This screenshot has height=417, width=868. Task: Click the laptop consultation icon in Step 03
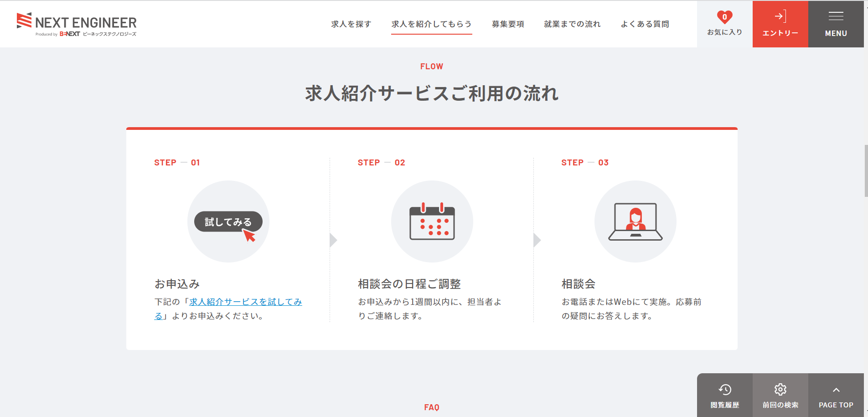point(635,221)
